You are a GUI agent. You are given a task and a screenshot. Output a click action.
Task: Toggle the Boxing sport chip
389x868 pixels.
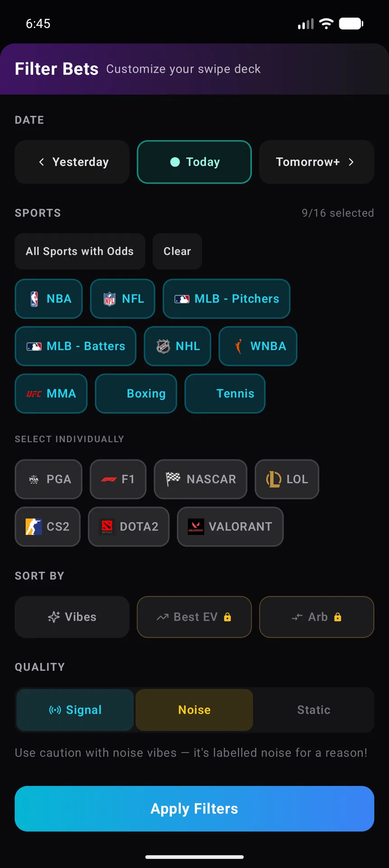pos(136,394)
